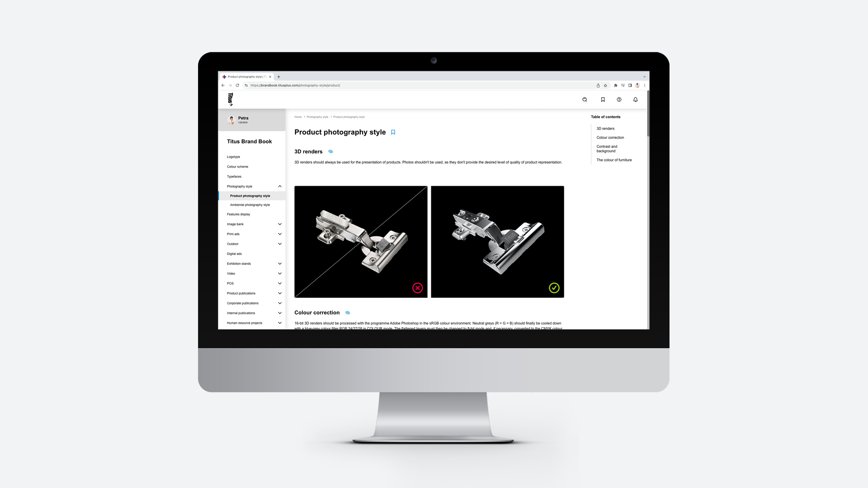Select Product photography style menu item

[x=250, y=196]
